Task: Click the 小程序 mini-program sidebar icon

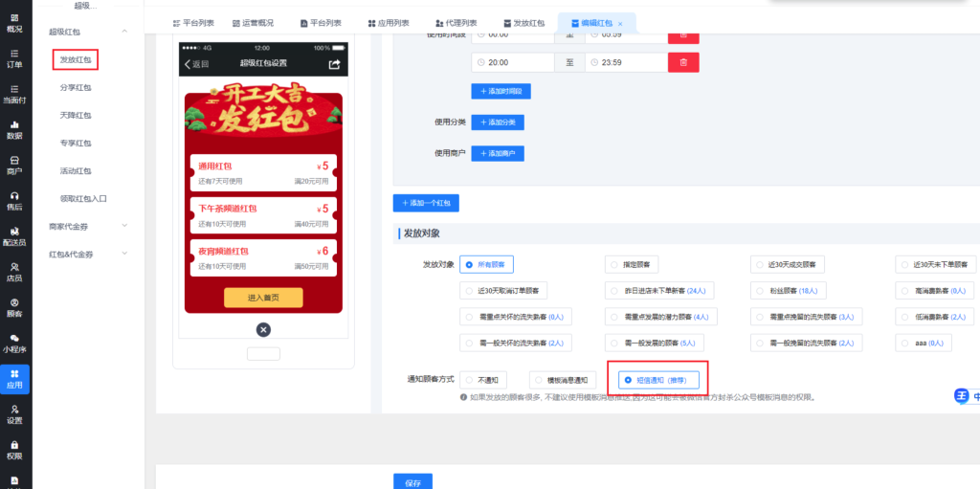Action: click(x=14, y=343)
